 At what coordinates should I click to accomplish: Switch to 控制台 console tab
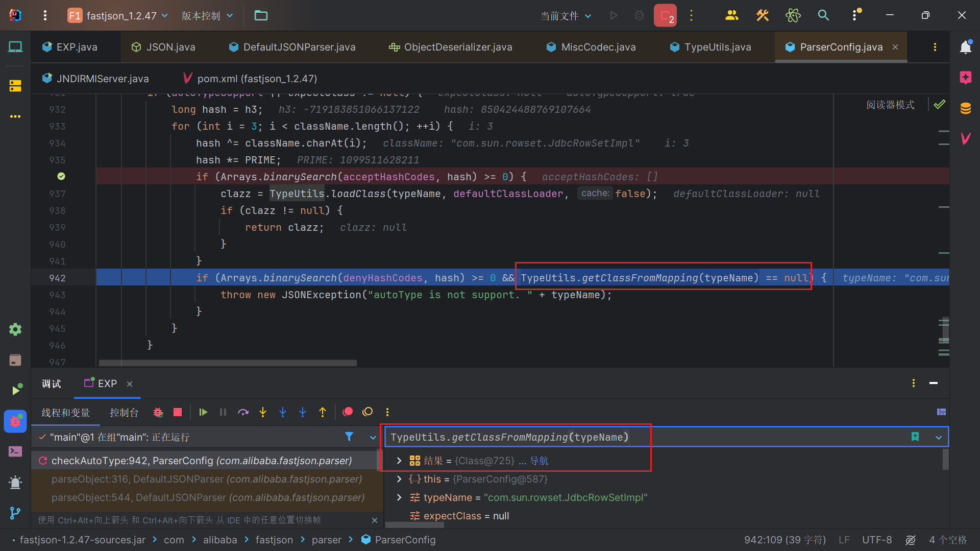[124, 413]
